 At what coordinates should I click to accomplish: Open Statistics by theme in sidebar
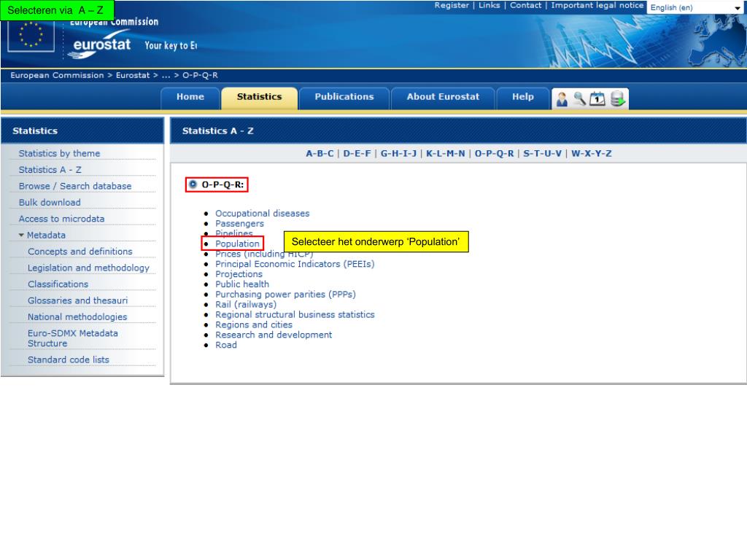coord(60,153)
